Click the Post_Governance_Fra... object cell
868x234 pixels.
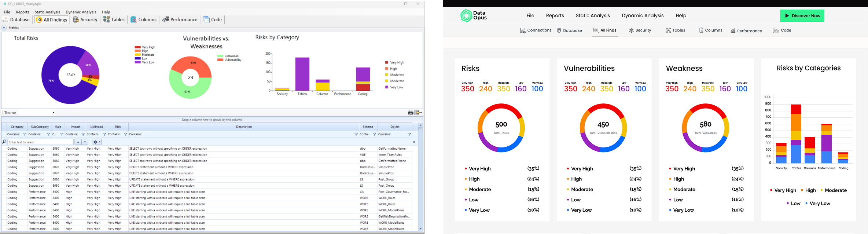(394, 192)
